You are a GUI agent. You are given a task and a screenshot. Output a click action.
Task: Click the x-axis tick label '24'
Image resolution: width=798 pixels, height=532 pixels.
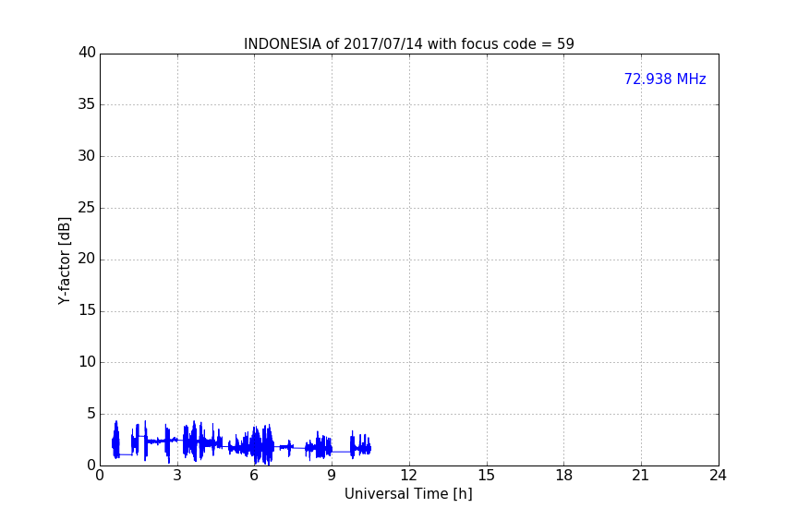click(718, 476)
